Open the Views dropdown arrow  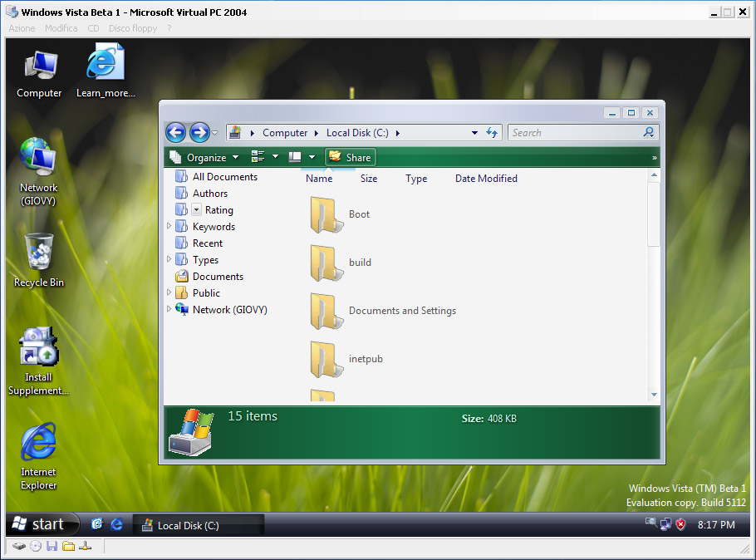[x=275, y=157]
